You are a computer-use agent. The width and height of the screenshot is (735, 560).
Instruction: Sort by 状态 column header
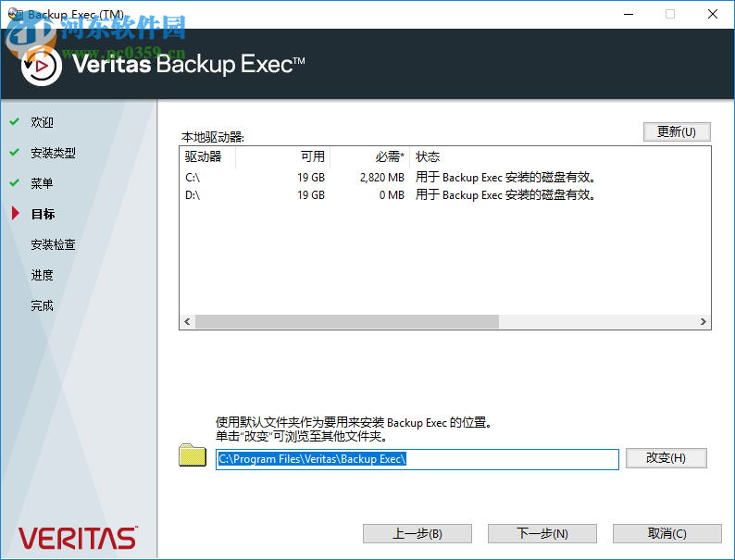point(560,156)
